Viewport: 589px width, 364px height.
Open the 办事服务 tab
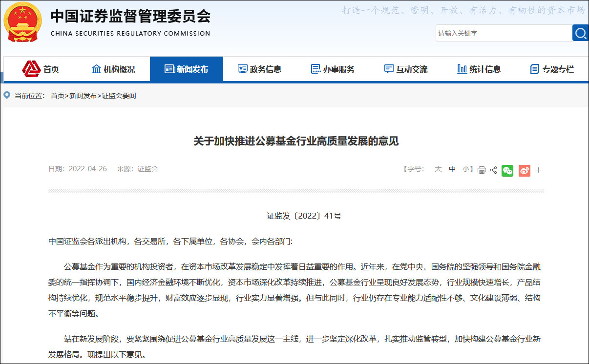pos(333,69)
